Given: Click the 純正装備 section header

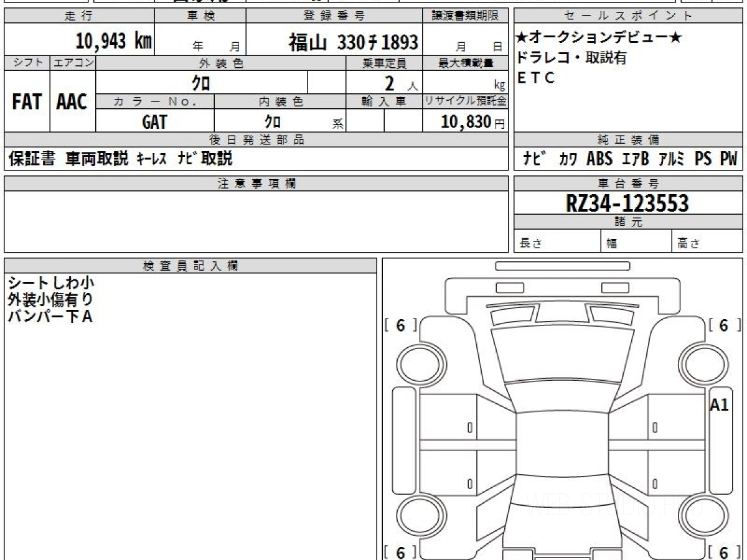Looking at the screenshot, I should pos(629,140).
